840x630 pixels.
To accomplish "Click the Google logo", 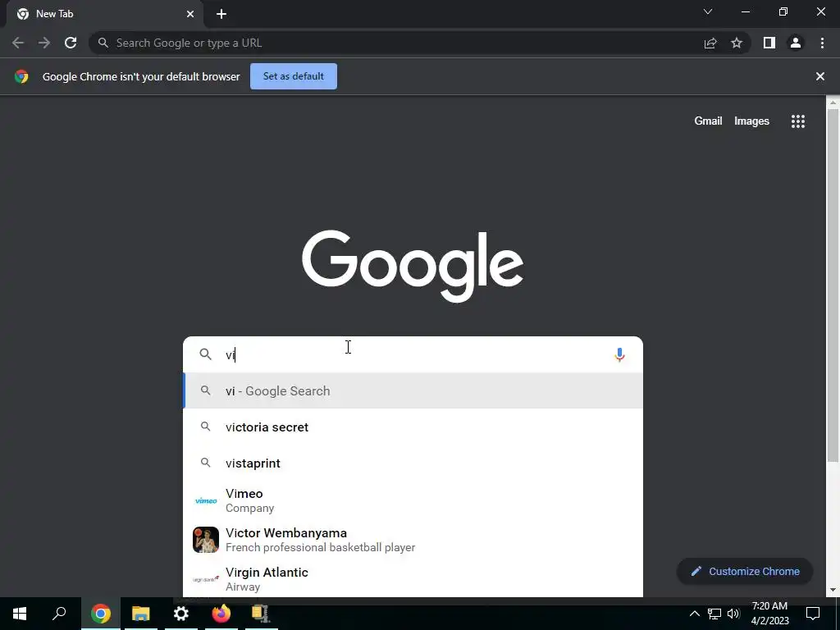I will tap(413, 267).
